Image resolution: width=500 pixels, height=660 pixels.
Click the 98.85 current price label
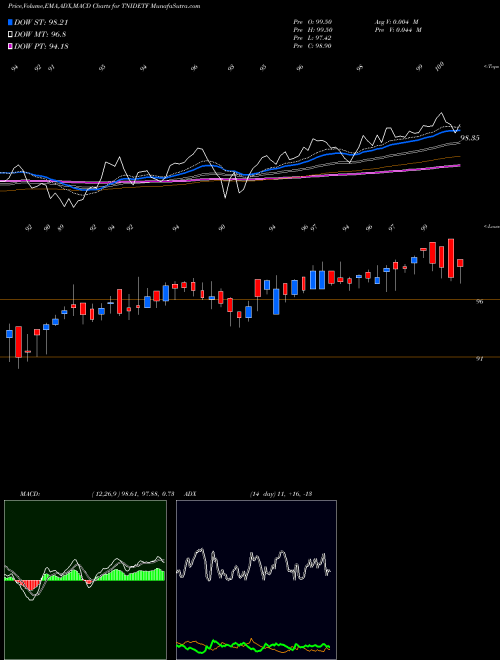[470, 138]
